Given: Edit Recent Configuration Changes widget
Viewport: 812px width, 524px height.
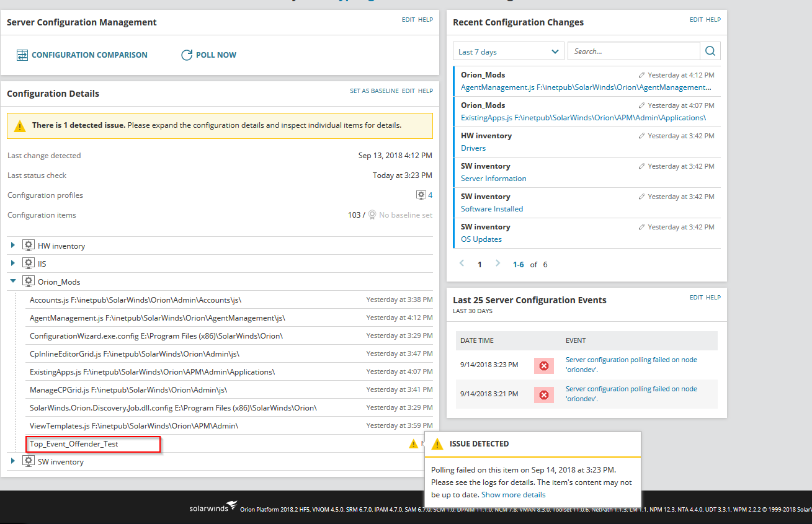Looking at the screenshot, I should [696, 20].
